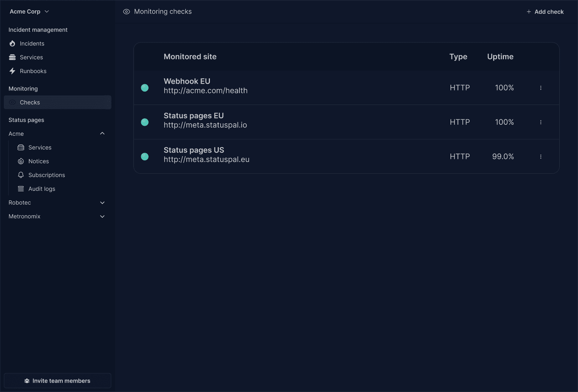The width and height of the screenshot is (578, 392).
Task: Open the Acme Corp organization dropdown
Action: [x=29, y=11]
